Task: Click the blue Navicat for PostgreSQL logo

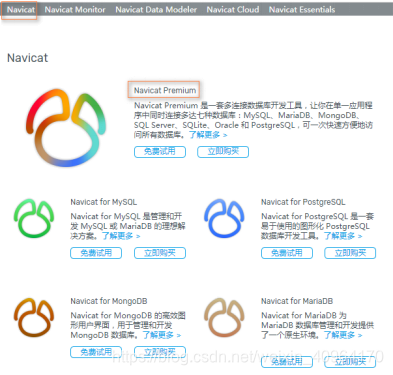Action: pyautogui.click(x=224, y=218)
